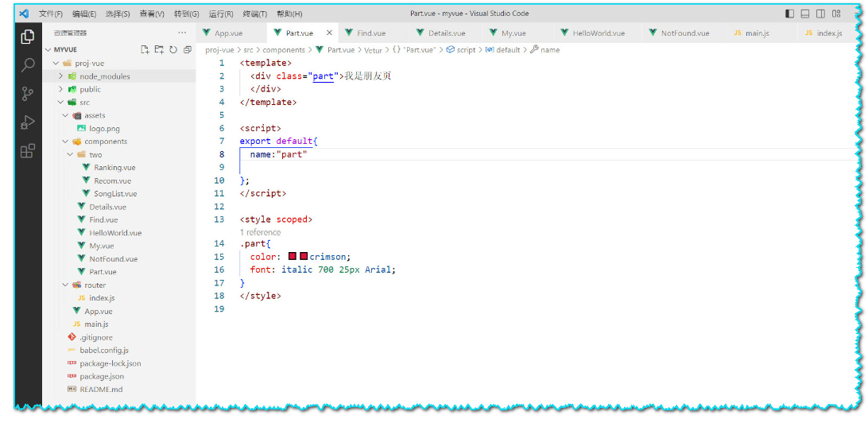Click the '1 reference' code lens link
The width and height of the screenshot is (868, 423).
(260, 232)
